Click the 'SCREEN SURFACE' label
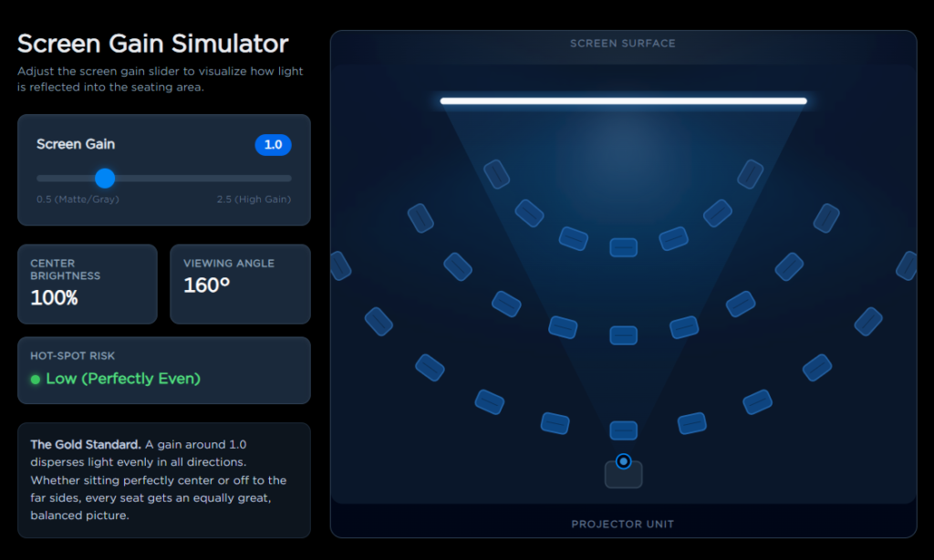Image resolution: width=934 pixels, height=560 pixels. (x=622, y=44)
